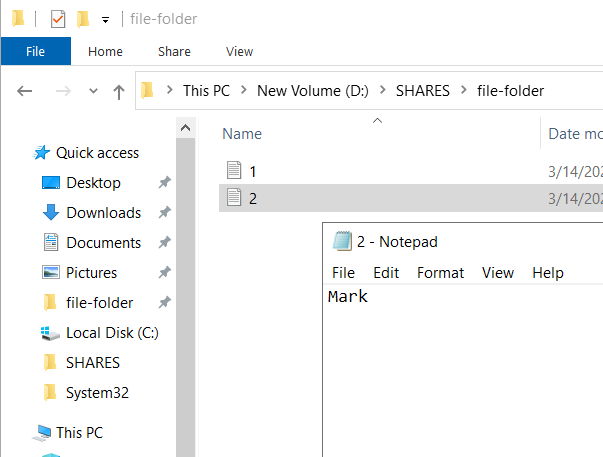603x457 pixels.
Task: Go back with the left arrow
Action: [25, 91]
